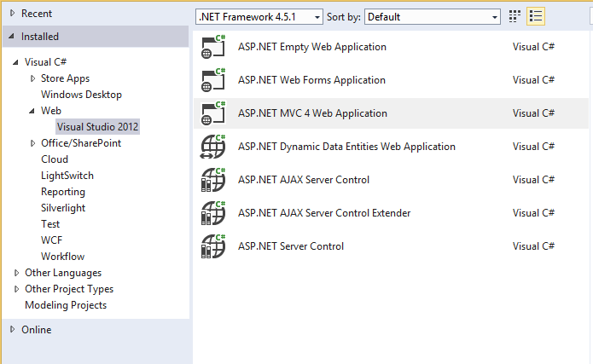Click the Dynamic Data Entities template icon
The image size is (593, 364).
(212, 147)
